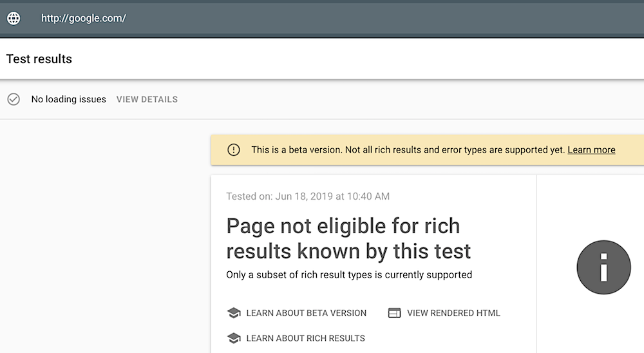Click the graduation cap icon for rich results
The image size is (644, 353).
pos(234,338)
